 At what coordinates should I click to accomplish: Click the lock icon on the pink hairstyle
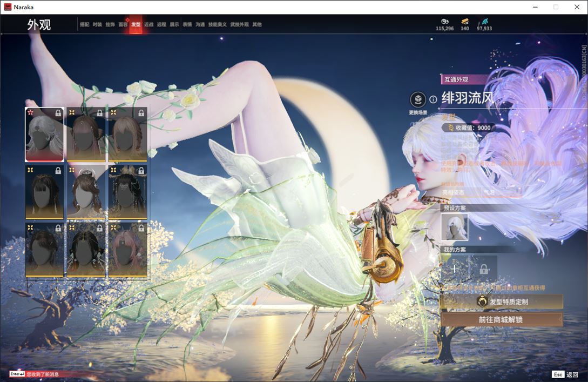(141, 228)
